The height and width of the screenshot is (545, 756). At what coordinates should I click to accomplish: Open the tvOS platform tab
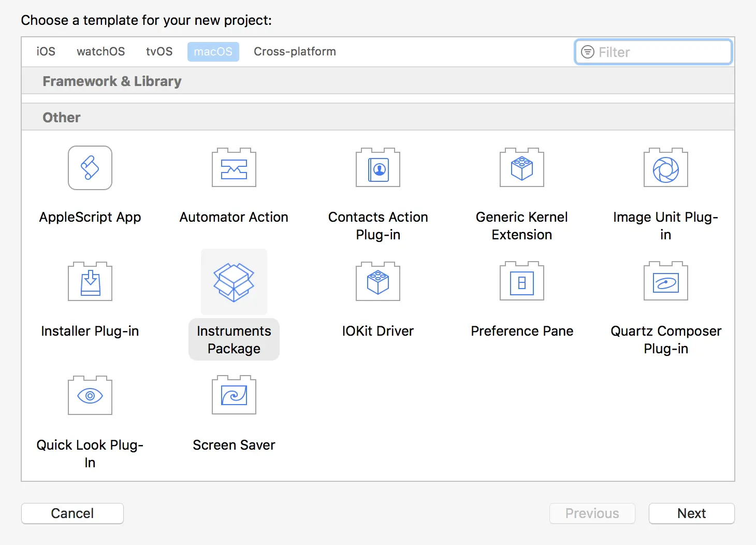click(159, 52)
